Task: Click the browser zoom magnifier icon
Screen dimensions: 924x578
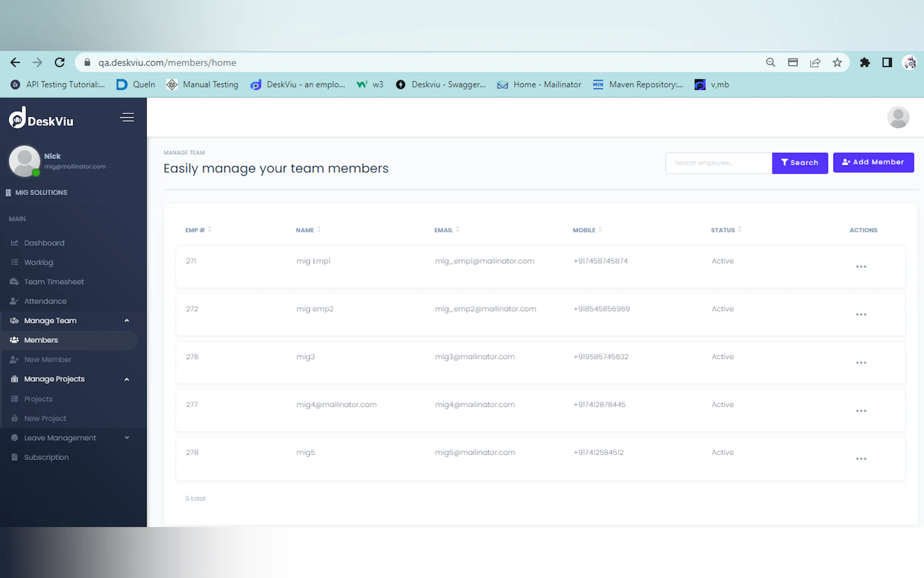Action: pyautogui.click(x=770, y=62)
